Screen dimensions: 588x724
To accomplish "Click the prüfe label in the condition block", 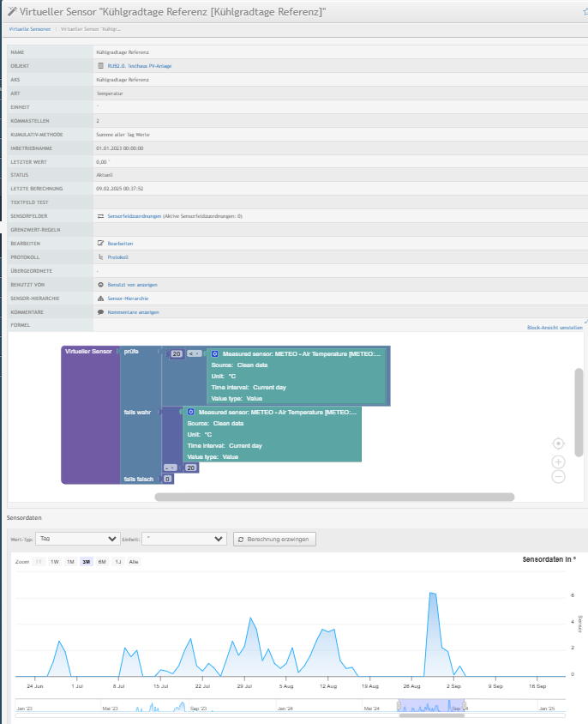I will [x=131, y=352].
